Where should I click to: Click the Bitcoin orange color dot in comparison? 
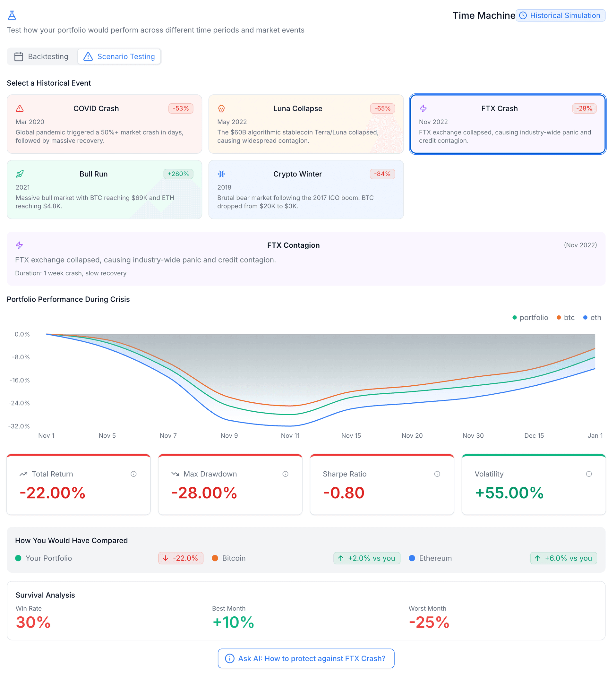pyautogui.click(x=215, y=558)
